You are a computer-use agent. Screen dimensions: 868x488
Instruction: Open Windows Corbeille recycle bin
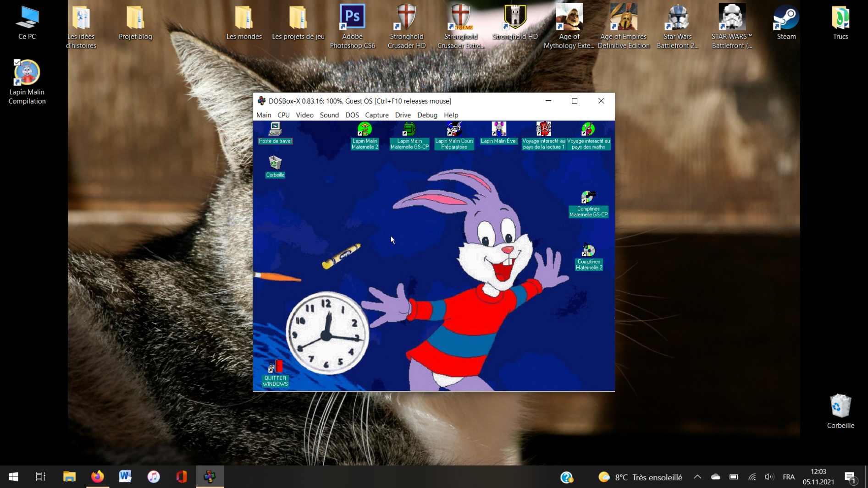point(840,411)
